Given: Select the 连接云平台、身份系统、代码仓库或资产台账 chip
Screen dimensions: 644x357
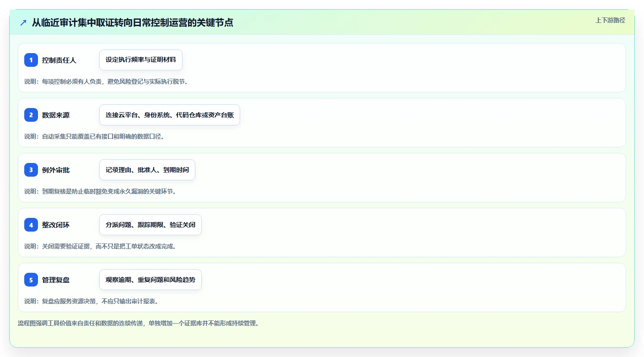Looking at the screenshot, I should click(x=170, y=115).
